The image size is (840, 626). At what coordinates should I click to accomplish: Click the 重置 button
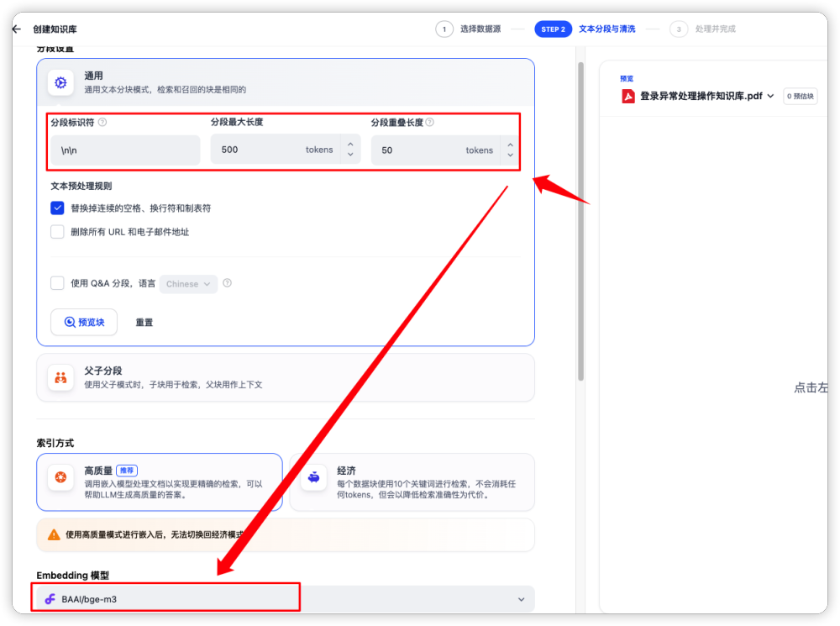pyautogui.click(x=144, y=323)
